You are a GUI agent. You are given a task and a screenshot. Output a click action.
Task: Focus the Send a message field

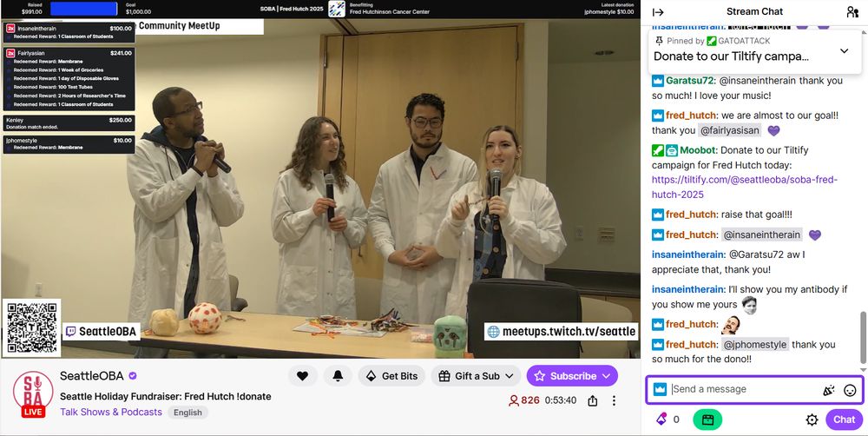(x=744, y=389)
